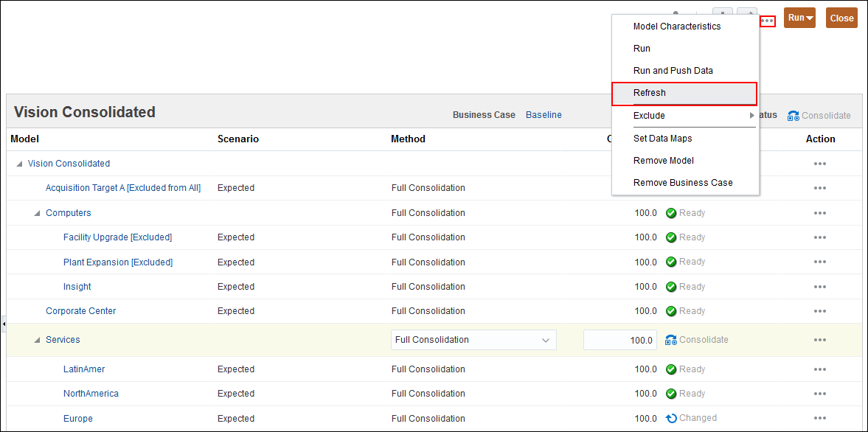The width and height of the screenshot is (868, 432).
Task: Open action ellipsis for Corporate Center row
Action: (819, 311)
